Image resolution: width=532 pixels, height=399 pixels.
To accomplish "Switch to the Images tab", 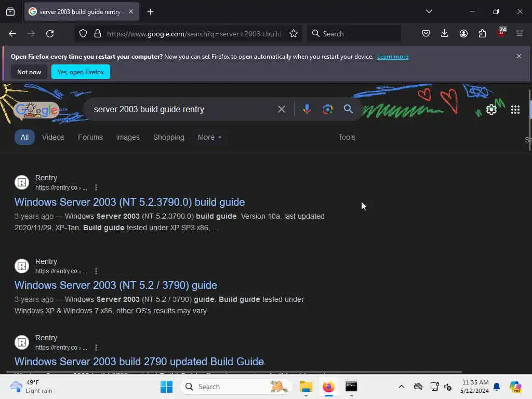I will click(x=128, y=137).
